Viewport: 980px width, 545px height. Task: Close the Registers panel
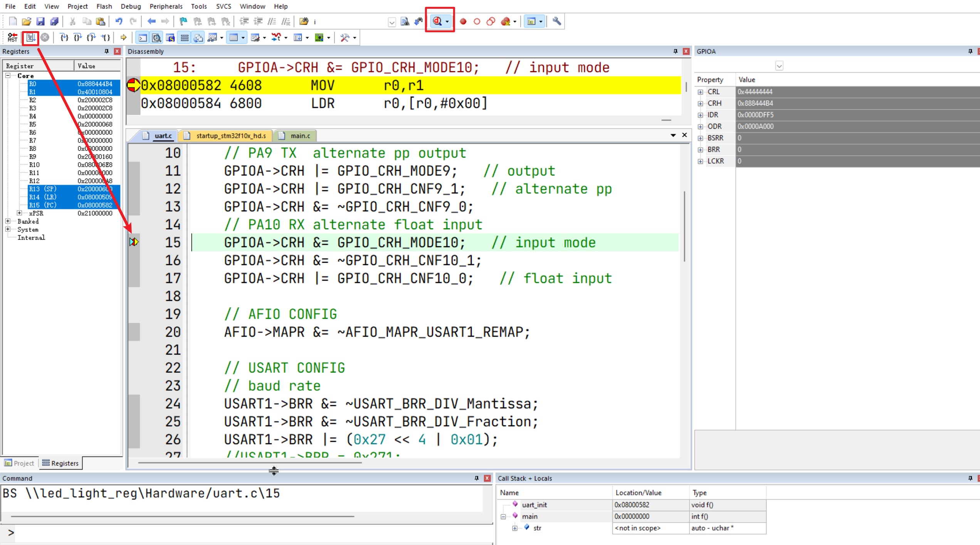coord(117,51)
